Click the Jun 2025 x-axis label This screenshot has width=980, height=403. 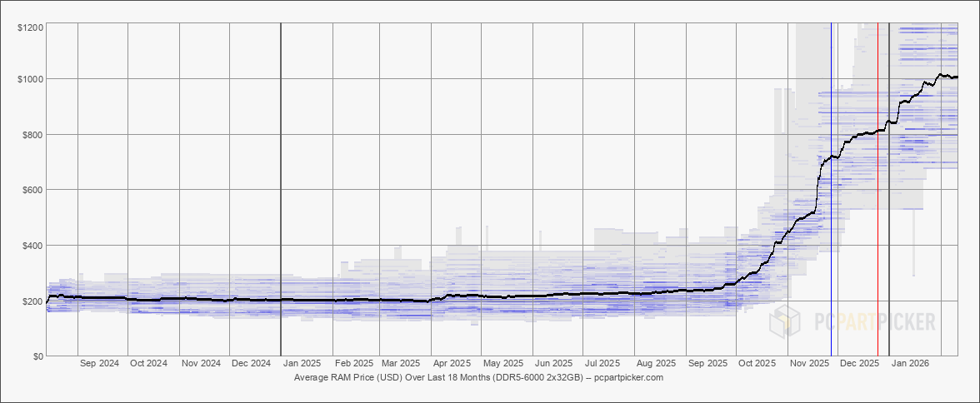[553, 364]
